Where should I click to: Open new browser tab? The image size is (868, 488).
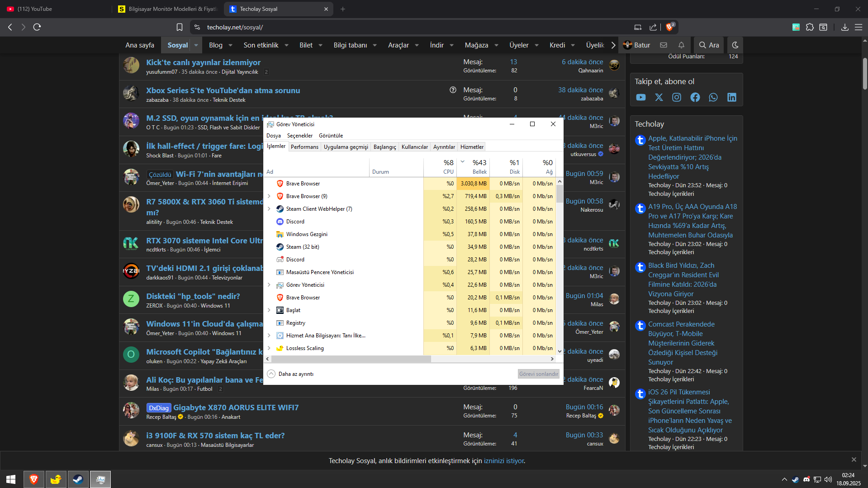[x=343, y=9]
